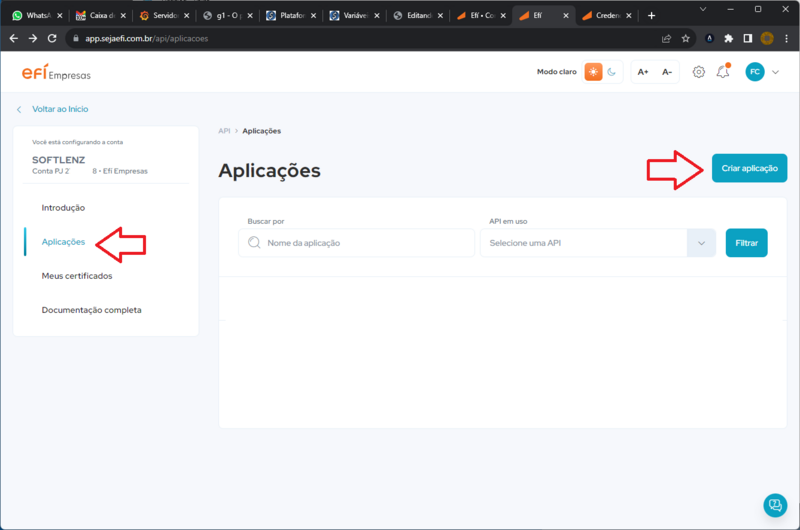Image resolution: width=800 pixels, height=530 pixels.
Task: Open notifications bell icon
Action: pos(723,71)
